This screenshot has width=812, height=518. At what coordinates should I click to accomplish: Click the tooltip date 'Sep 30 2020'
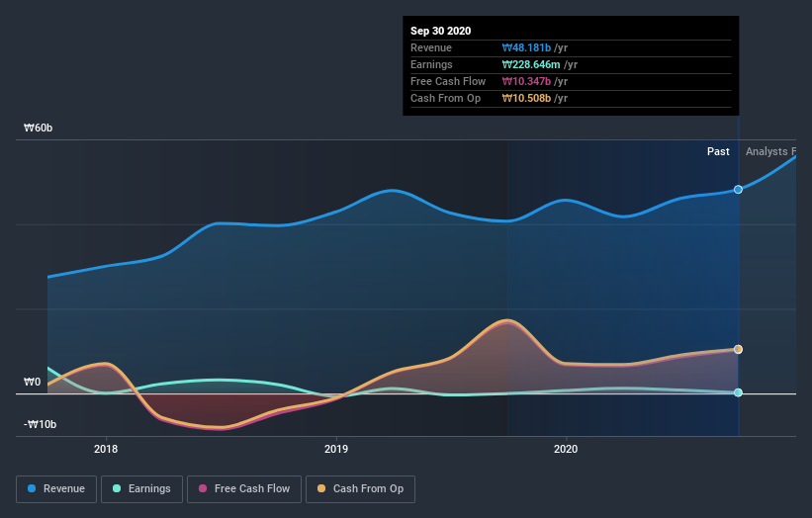point(441,31)
